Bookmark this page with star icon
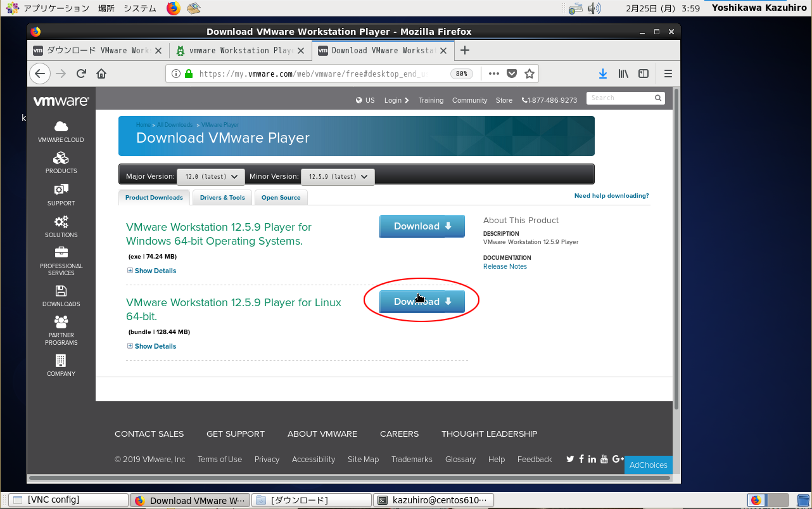Viewport: 812px width, 509px height. pos(530,74)
